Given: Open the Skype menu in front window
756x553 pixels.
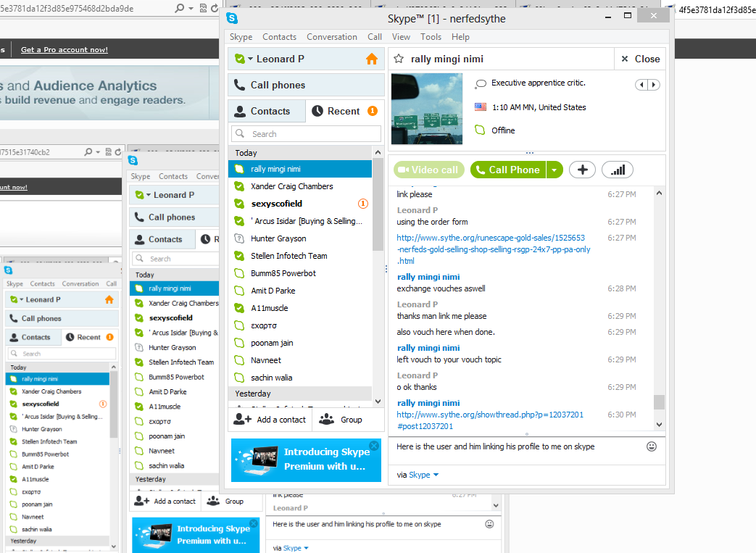Looking at the screenshot, I should click(x=241, y=37).
